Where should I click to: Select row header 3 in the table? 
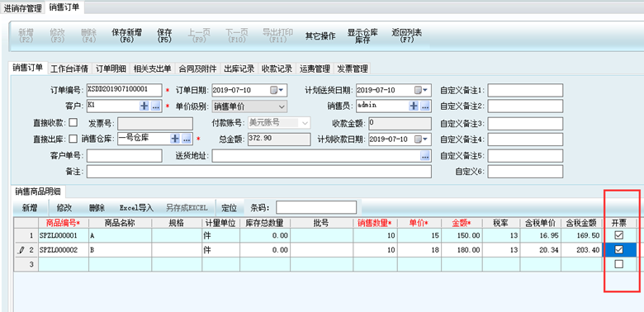(26, 264)
